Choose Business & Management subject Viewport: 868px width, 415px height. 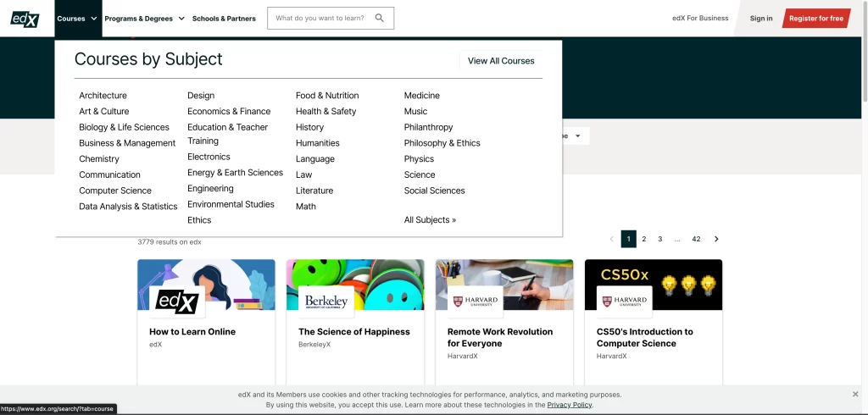coord(127,143)
